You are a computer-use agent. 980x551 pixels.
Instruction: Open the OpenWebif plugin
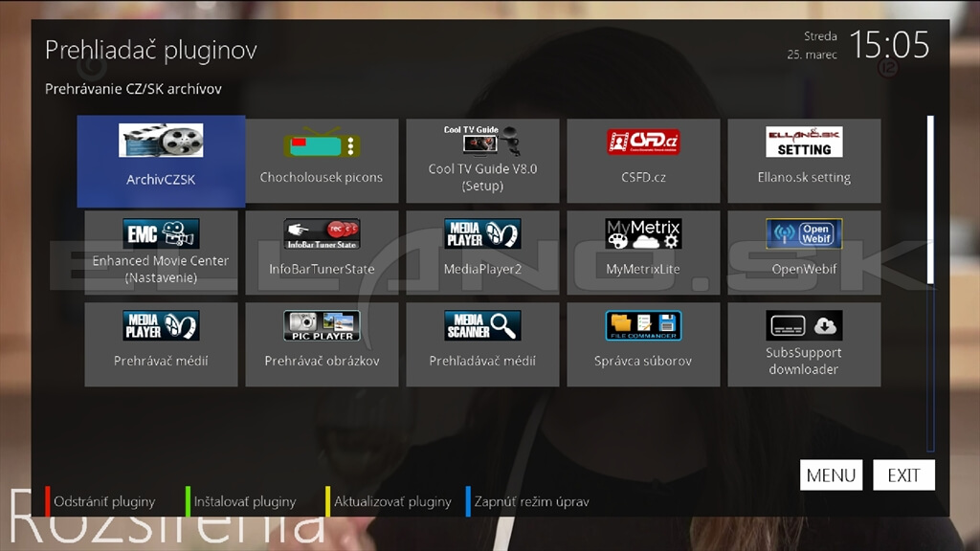point(804,253)
